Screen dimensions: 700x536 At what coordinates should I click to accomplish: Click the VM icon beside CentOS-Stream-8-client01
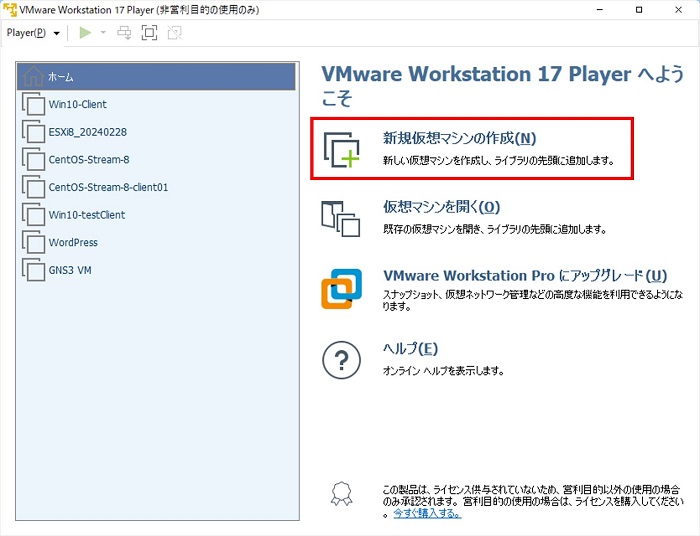[x=33, y=187]
